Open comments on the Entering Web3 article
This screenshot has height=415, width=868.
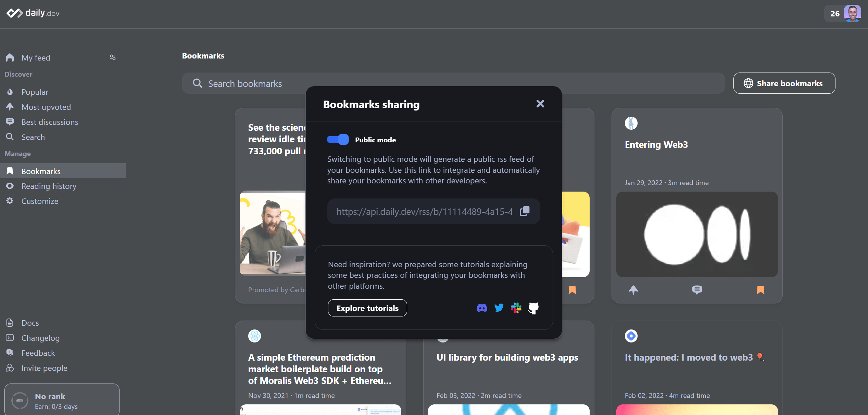(697, 290)
